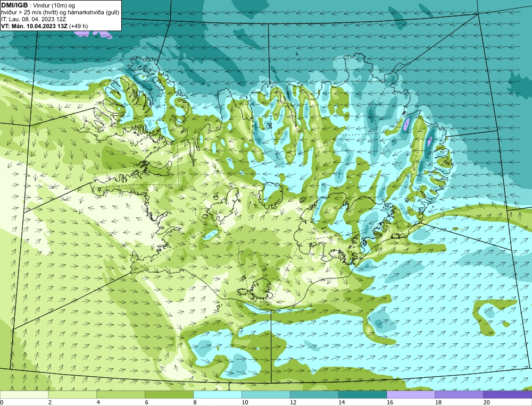This screenshot has height=406, width=532.
Task: Click the legend label '8'
Action: click(195, 402)
